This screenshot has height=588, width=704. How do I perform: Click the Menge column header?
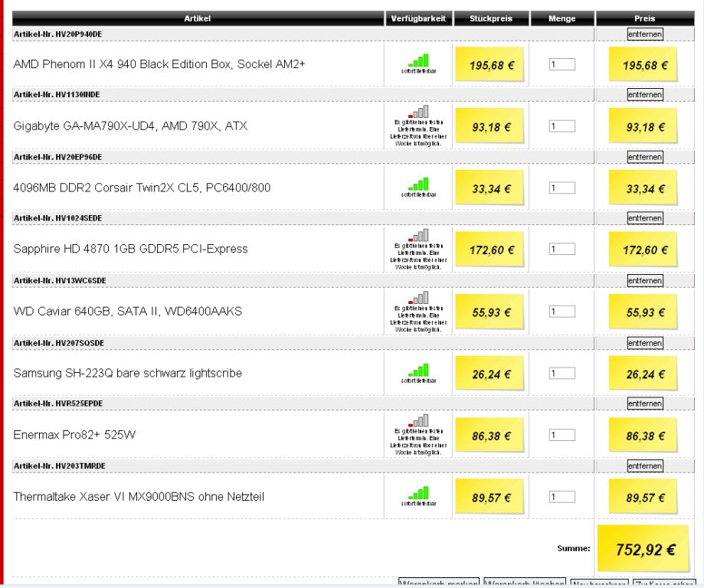pos(562,18)
